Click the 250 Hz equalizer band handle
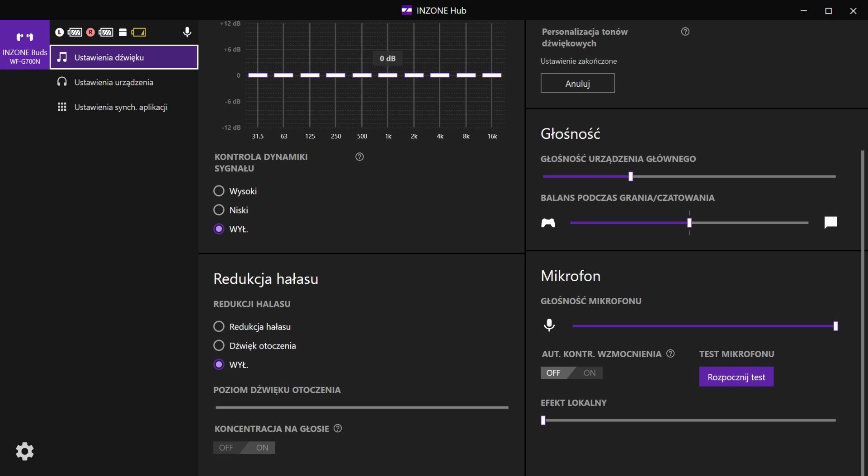 point(335,75)
